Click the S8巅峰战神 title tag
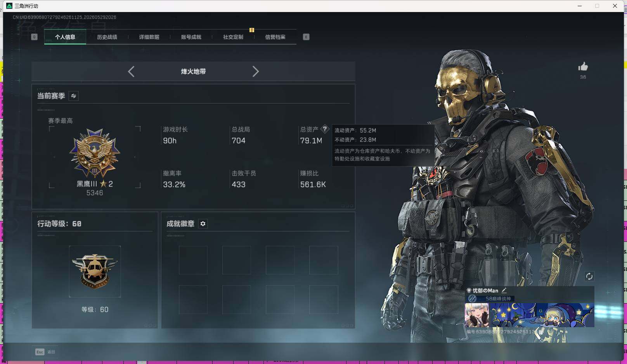Image resolution: width=627 pixels, height=364 pixels. coord(498,298)
